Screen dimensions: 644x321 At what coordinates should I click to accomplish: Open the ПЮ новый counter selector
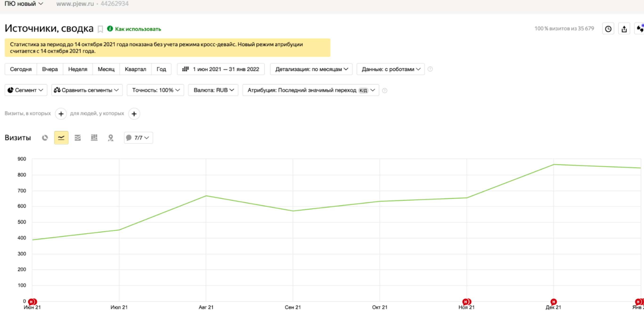click(x=24, y=4)
